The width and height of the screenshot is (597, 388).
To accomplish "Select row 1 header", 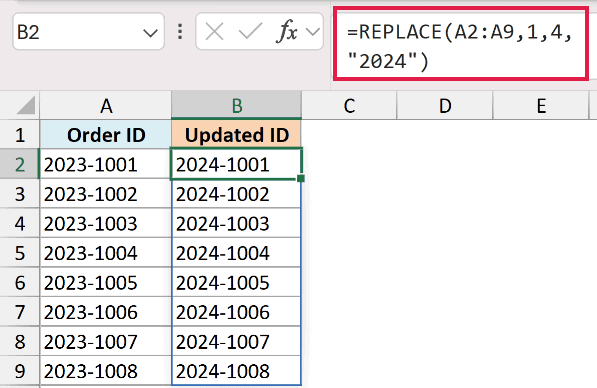I will click(x=20, y=135).
